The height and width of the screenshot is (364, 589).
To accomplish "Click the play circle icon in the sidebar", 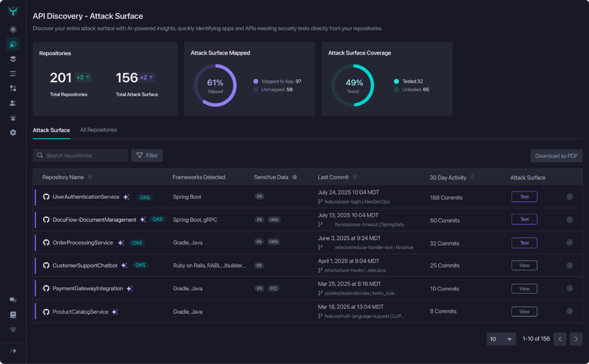I will pyautogui.click(x=12, y=28).
